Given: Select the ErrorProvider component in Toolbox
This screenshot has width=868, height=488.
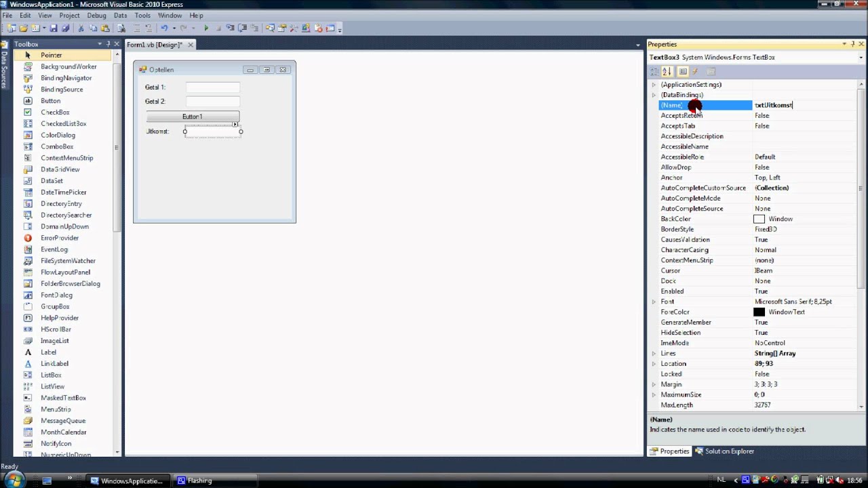Looking at the screenshot, I should tap(59, 238).
